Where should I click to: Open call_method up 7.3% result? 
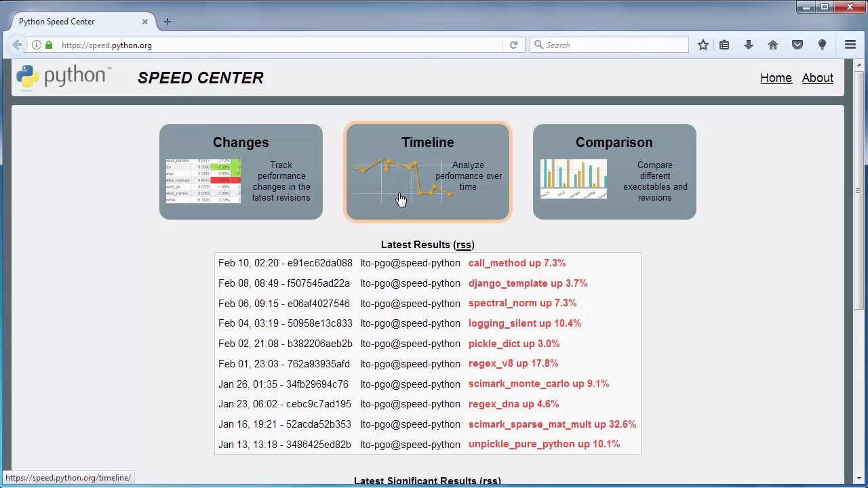[x=517, y=263]
